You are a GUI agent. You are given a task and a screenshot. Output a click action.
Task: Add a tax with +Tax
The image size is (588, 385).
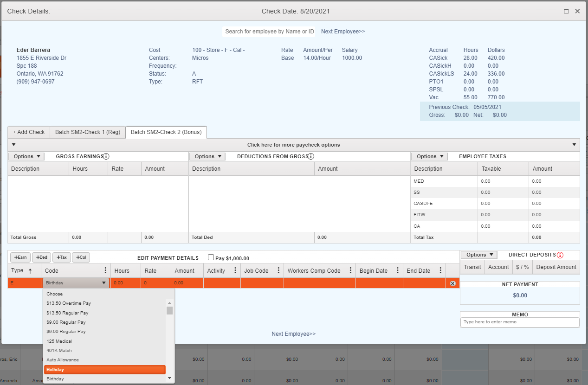(x=62, y=257)
